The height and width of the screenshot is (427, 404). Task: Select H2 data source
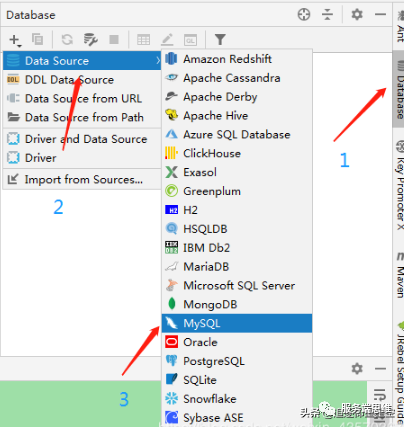click(x=237, y=210)
